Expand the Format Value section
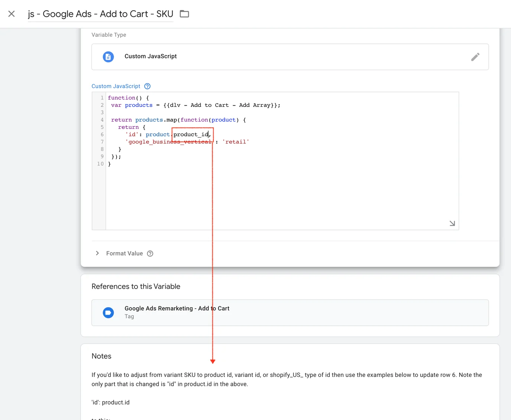This screenshot has height=420, width=511. click(x=97, y=253)
